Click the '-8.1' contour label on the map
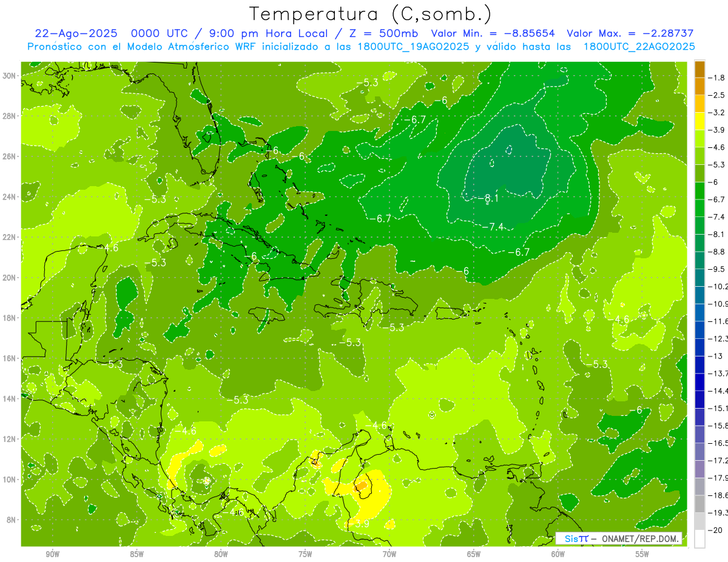 tap(487, 198)
